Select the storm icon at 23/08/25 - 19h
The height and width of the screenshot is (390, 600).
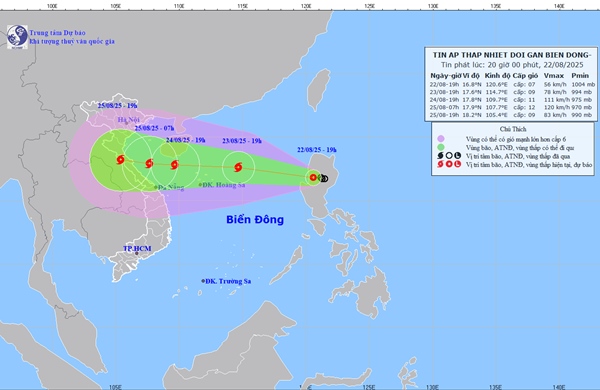pyautogui.click(x=238, y=167)
